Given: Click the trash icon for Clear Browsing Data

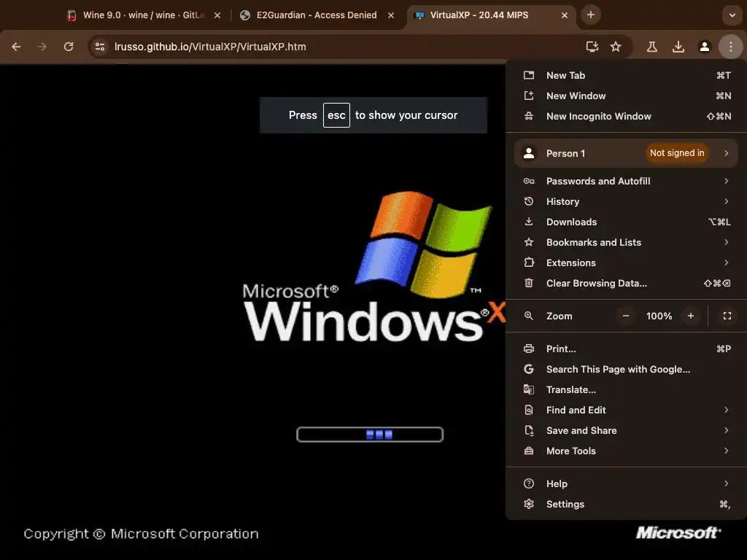Looking at the screenshot, I should 529,284.
